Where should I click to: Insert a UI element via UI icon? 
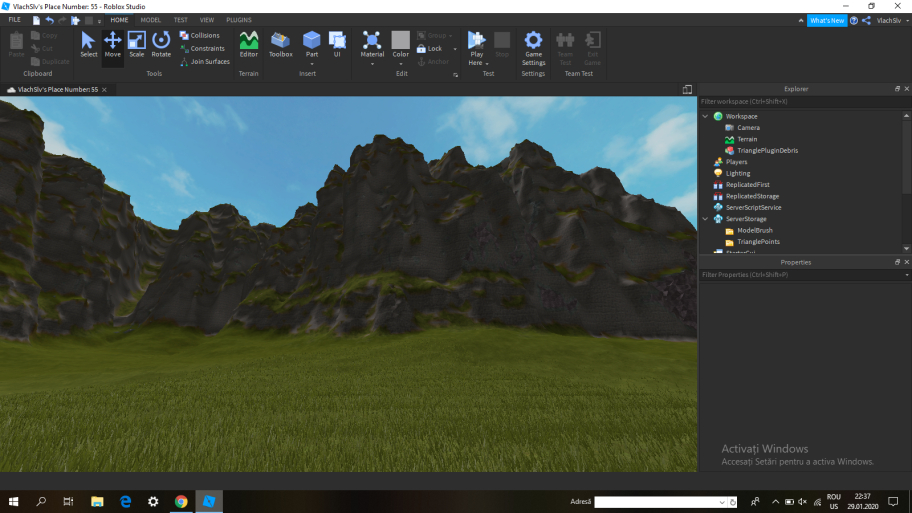337,42
